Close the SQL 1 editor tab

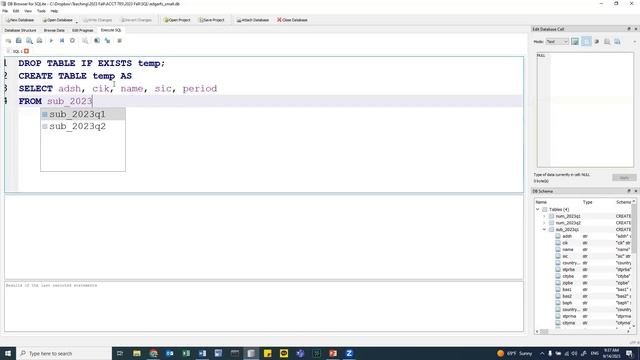(27, 51)
